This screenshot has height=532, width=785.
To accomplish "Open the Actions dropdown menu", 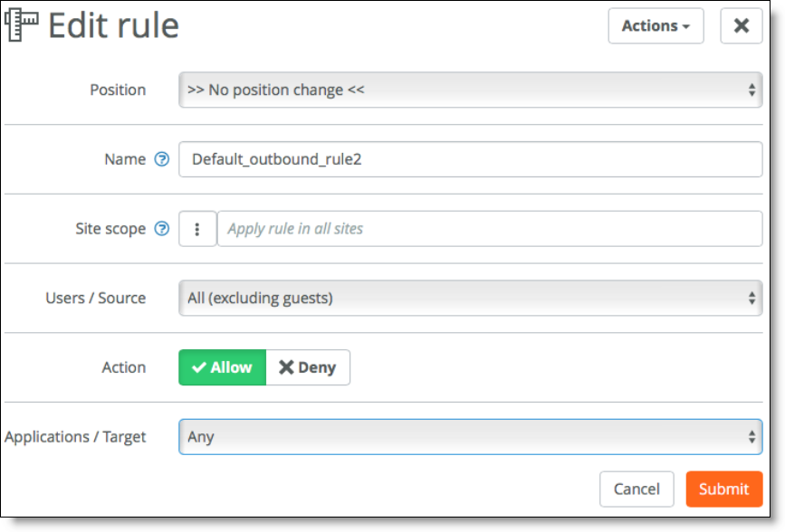I will pos(656,26).
